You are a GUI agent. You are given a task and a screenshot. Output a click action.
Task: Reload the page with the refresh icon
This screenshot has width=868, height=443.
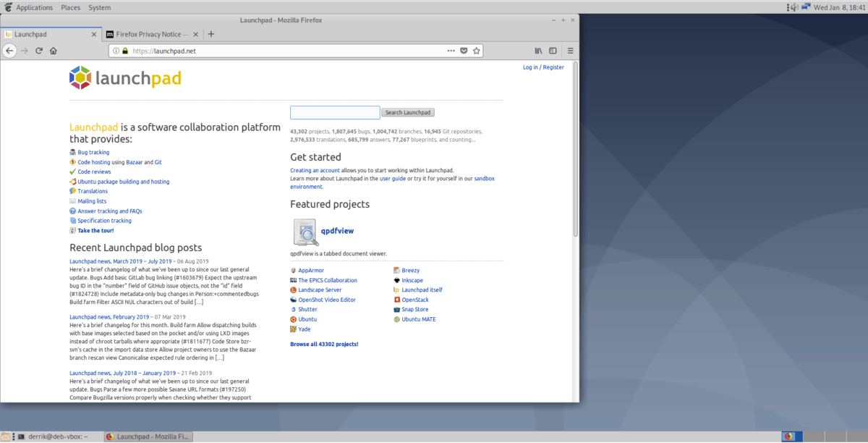[x=38, y=51]
